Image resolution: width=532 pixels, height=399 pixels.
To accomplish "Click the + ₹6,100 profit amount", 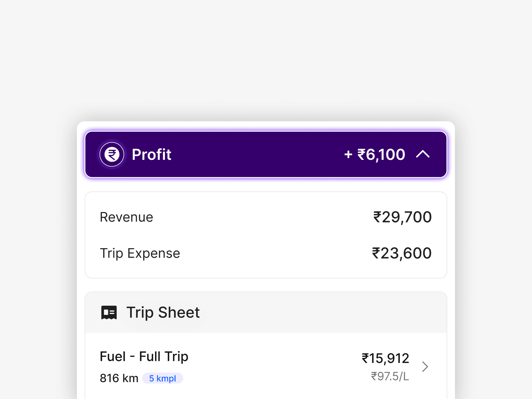I will pyautogui.click(x=375, y=155).
